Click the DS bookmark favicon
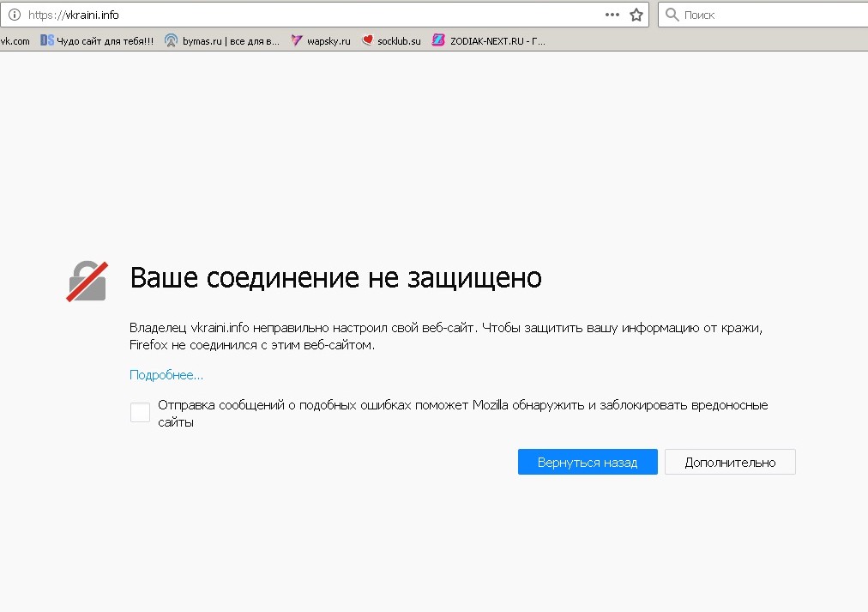The image size is (868, 612). point(46,40)
